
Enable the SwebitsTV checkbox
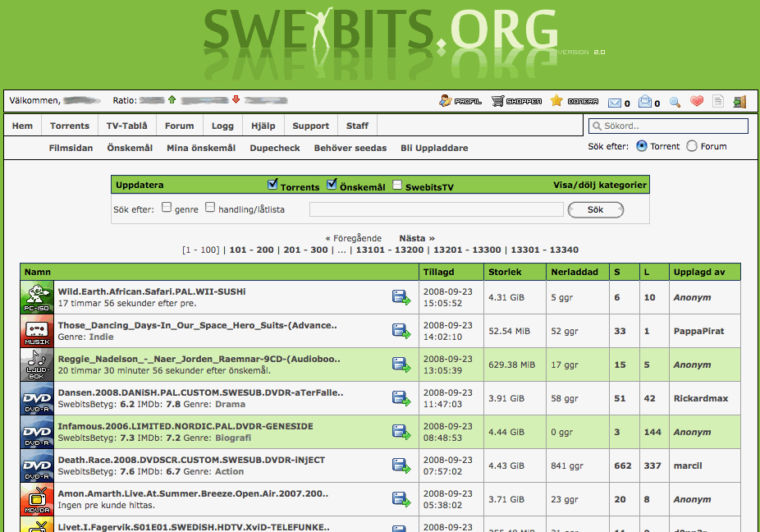click(397, 185)
